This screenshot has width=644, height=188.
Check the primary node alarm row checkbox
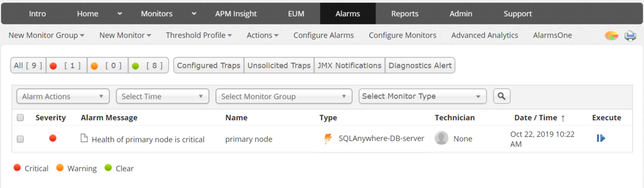20,139
